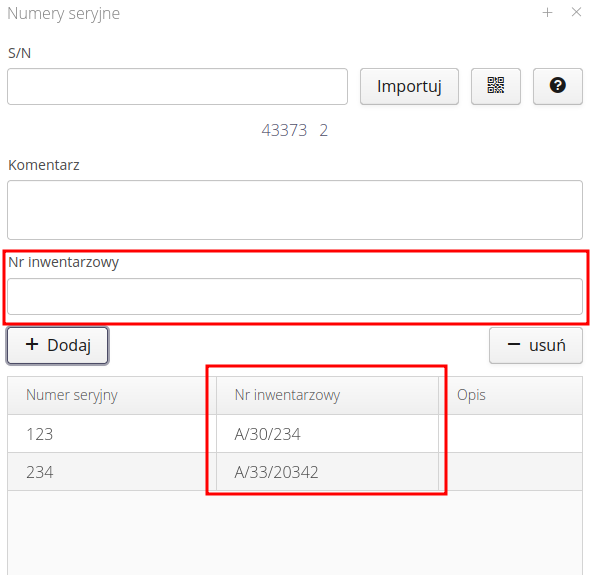
Task: Click inventory number A/33/20342 cell
Action: click(x=327, y=472)
